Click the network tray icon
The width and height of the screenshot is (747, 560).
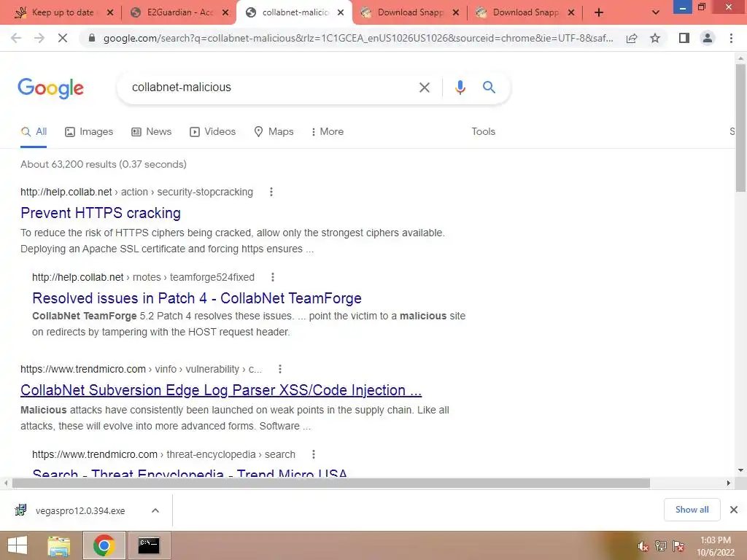(x=661, y=546)
